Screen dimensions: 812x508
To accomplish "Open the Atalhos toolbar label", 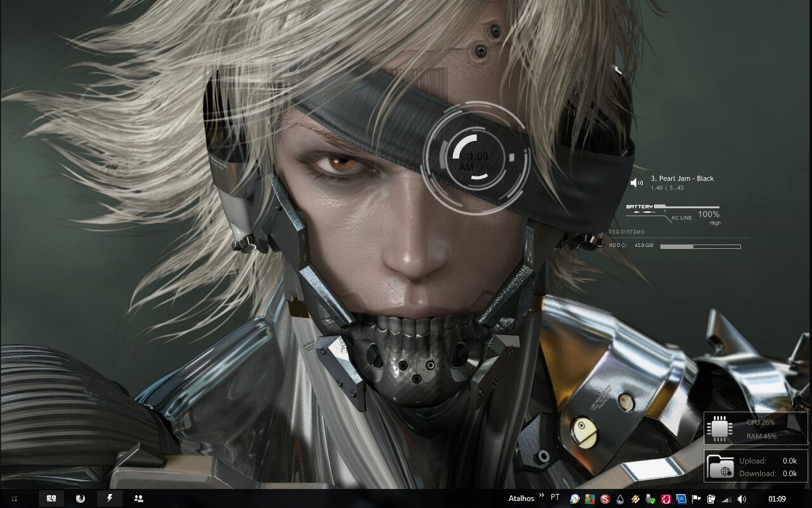I will click(x=521, y=498).
